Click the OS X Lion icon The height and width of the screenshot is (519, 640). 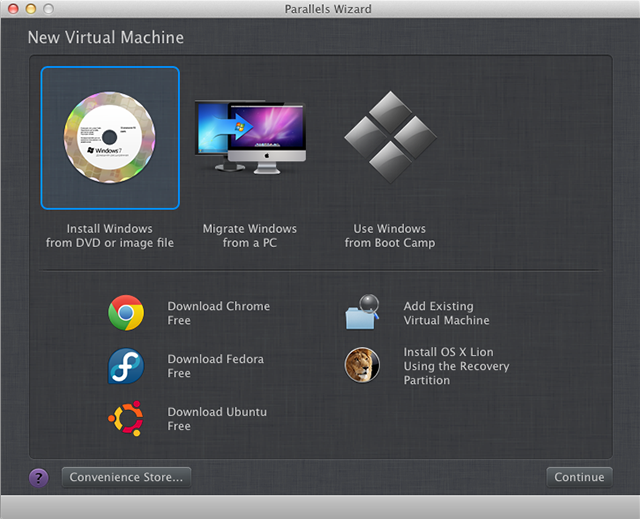pyautogui.click(x=362, y=365)
